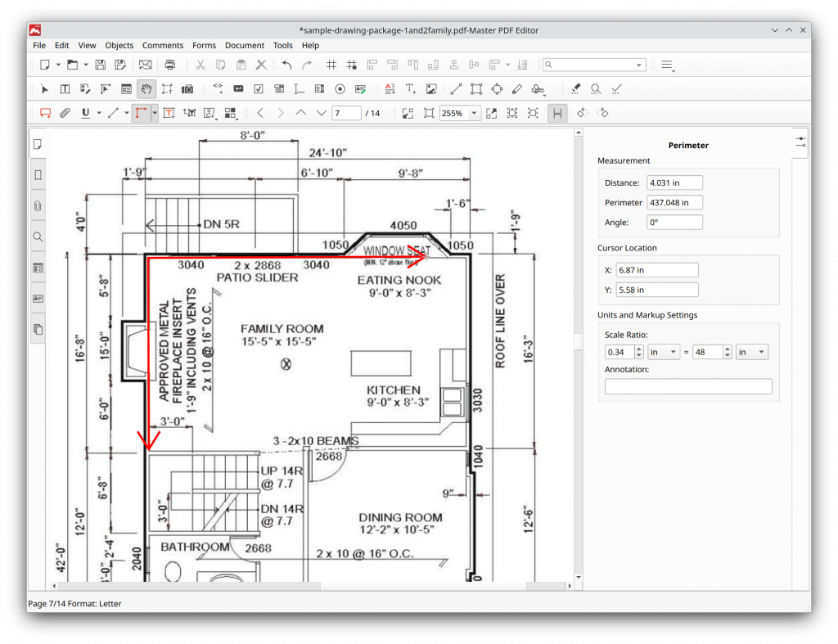The image size is (838, 644).
Task: Click inside the Annotation text field
Action: (688, 386)
